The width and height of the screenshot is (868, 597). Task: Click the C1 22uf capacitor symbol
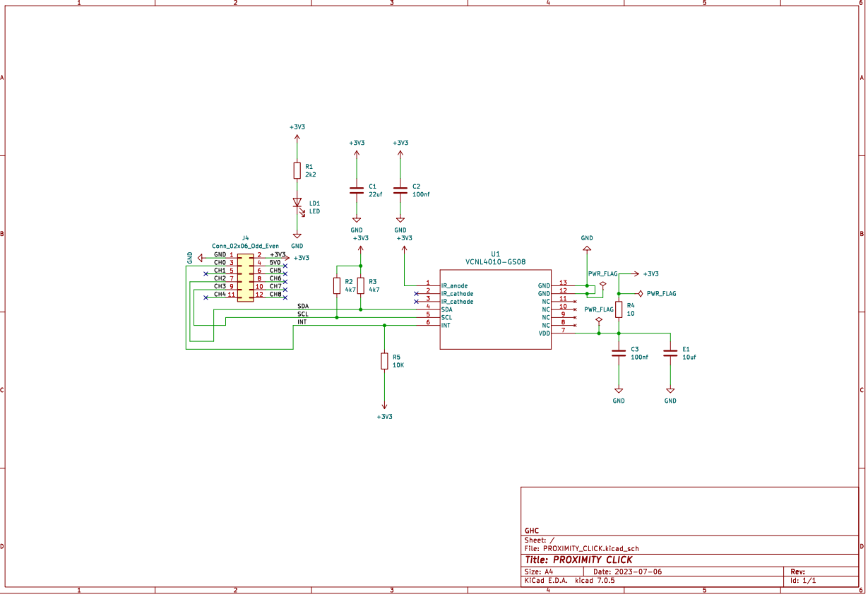coord(357,191)
